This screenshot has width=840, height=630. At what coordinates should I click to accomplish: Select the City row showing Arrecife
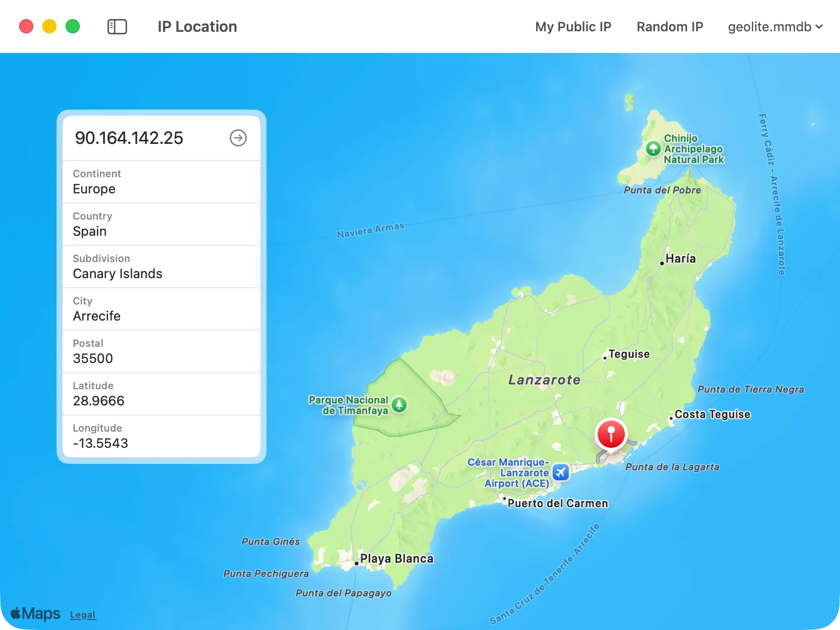(162, 309)
